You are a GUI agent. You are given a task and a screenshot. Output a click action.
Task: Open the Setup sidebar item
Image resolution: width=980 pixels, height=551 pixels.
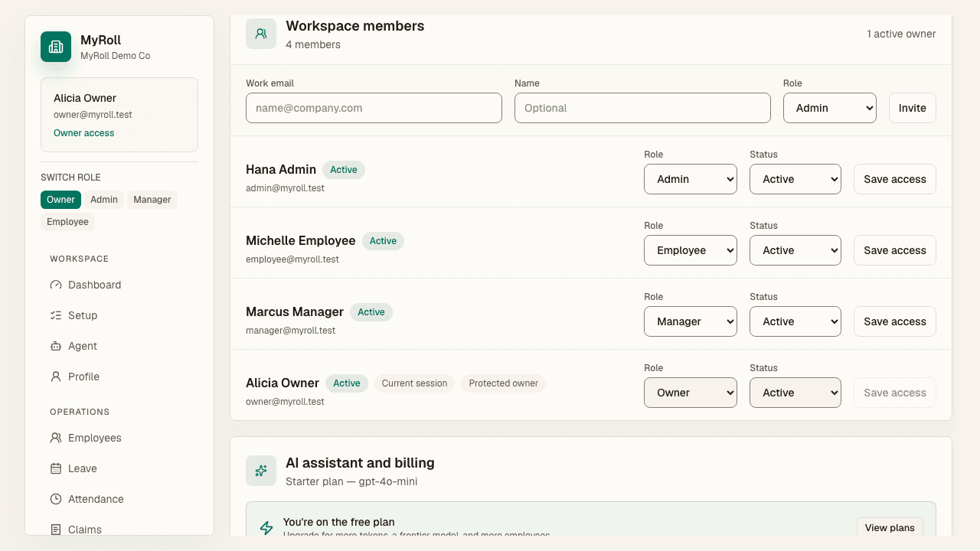coord(119,315)
